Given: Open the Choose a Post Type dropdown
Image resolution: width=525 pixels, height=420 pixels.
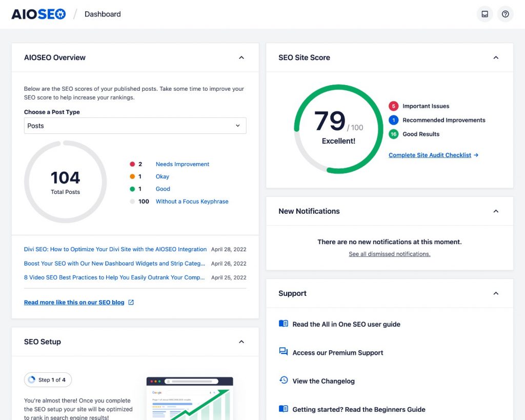Looking at the screenshot, I should [x=135, y=126].
